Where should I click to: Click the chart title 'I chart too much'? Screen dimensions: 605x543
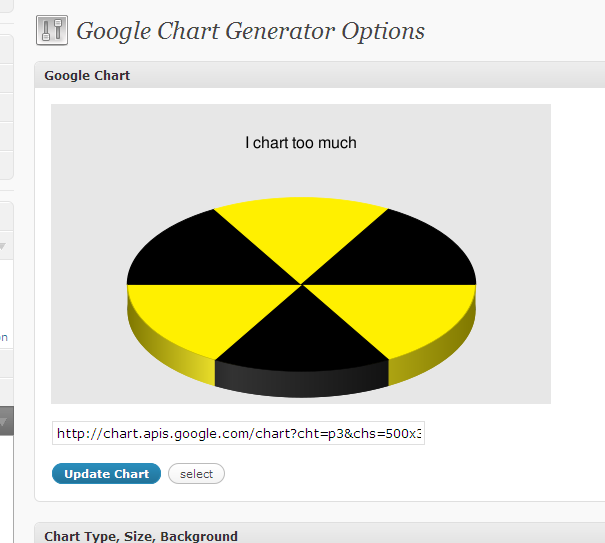(301, 143)
